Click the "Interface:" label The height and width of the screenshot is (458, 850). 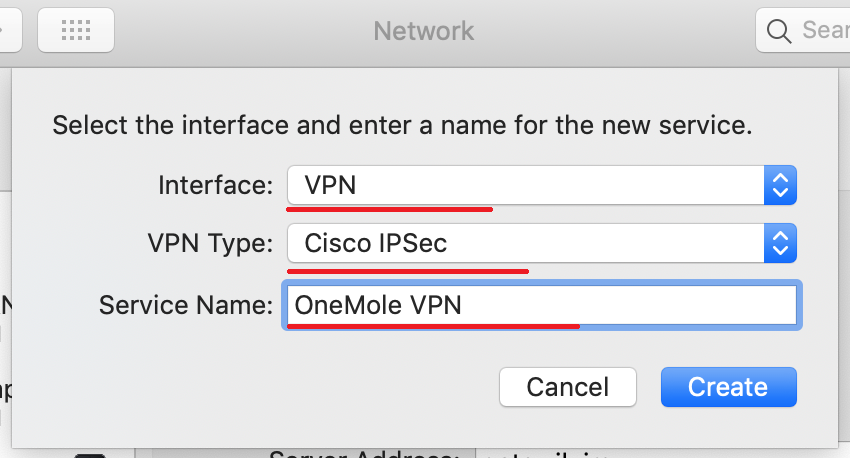click(215, 185)
